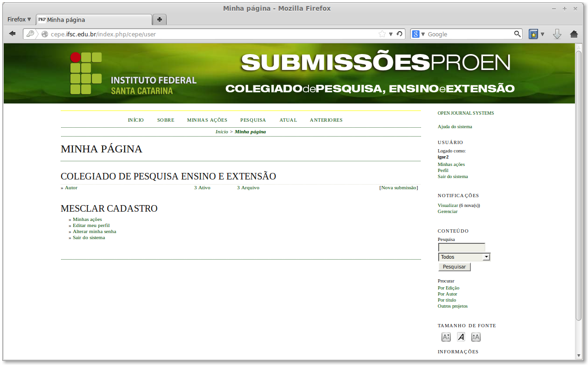Click the Downloads arrow icon
The height and width of the screenshot is (365, 588).
pos(557,34)
